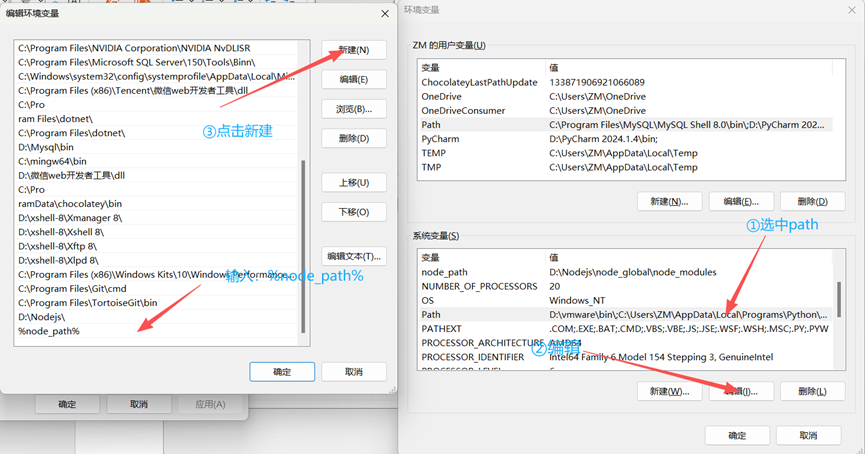Confirm the edit dialog with 确定

coord(282,372)
